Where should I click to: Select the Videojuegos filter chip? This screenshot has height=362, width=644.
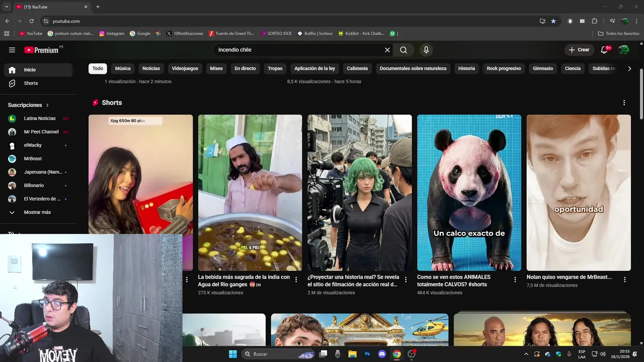[185, 68]
